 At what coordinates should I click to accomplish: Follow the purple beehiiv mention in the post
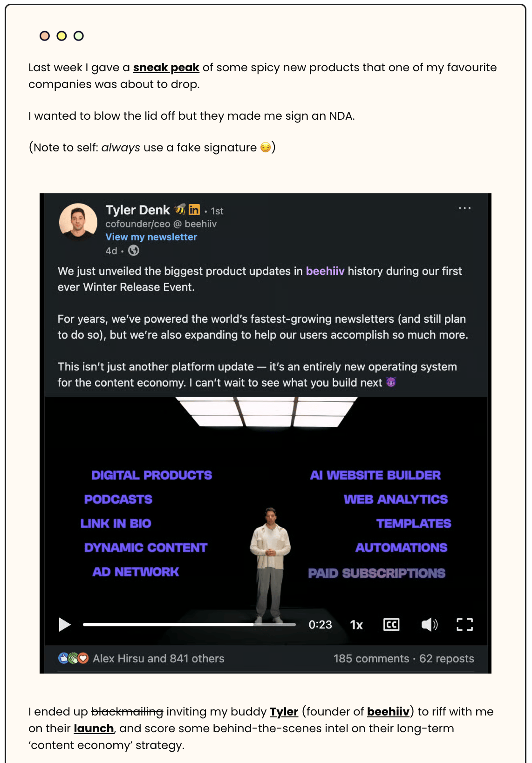[325, 271]
